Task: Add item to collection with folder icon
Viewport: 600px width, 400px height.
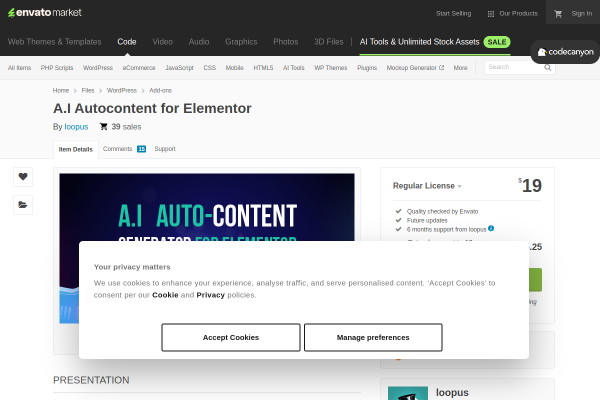Action: point(23,205)
